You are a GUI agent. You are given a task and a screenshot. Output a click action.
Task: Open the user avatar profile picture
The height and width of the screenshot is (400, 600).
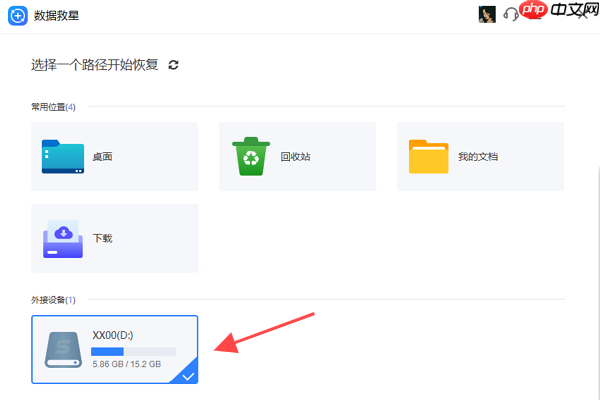point(487,15)
